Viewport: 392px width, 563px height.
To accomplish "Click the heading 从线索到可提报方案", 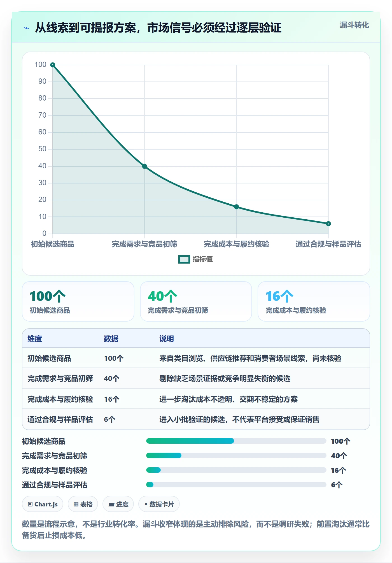I will 158,28.
